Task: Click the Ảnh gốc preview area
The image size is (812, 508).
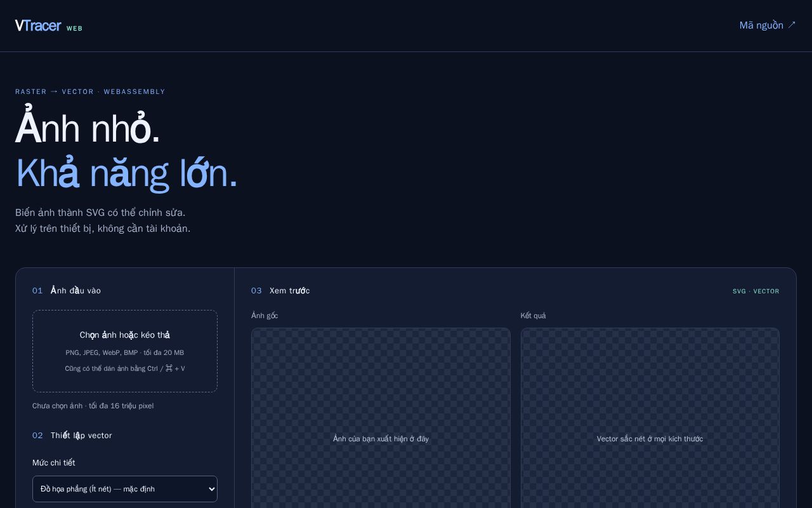Action: pyautogui.click(x=381, y=418)
